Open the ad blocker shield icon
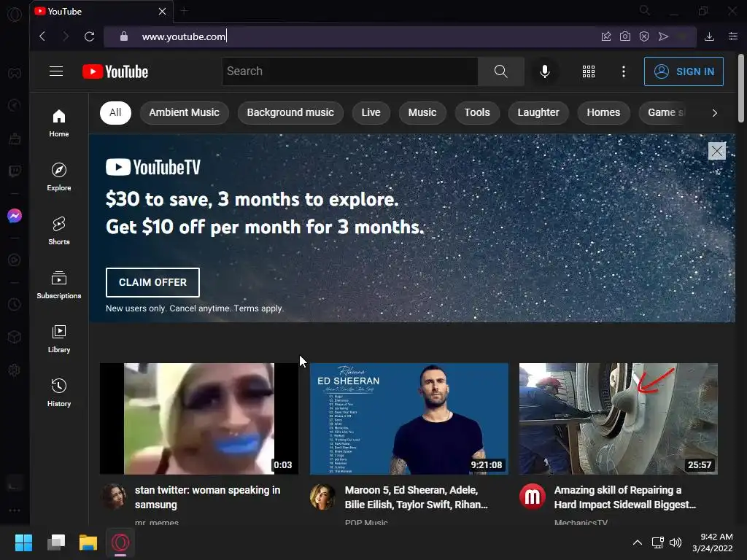The width and height of the screenshot is (747, 560). click(644, 36)
